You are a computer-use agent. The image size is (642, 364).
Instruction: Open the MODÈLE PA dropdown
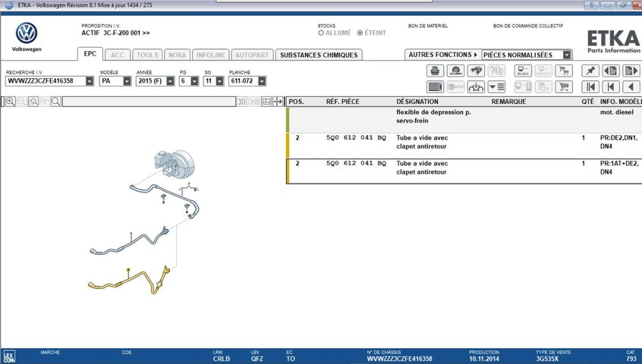tap(127, 81)
